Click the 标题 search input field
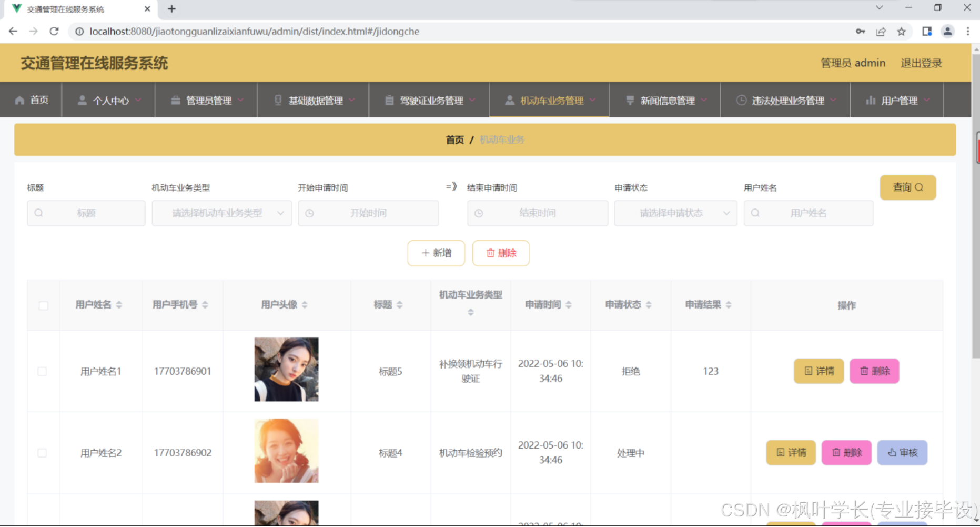Image resolution: width=980 pixels, height=527 pixels. point(86,213)
